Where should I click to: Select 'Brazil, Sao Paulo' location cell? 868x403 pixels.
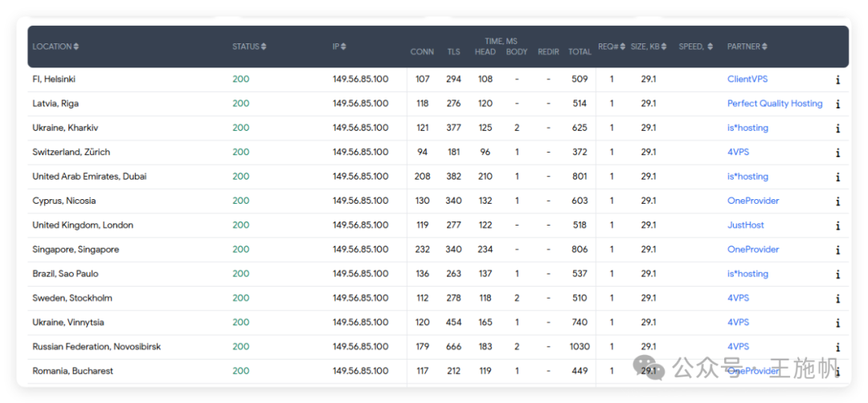65,274
